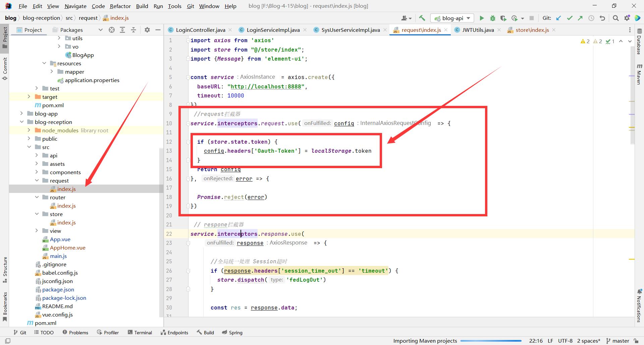Image resolution: width=644 pixels, height=345 pixels.
Task: Collapse the blog-reception module
Action: [21, 122]
